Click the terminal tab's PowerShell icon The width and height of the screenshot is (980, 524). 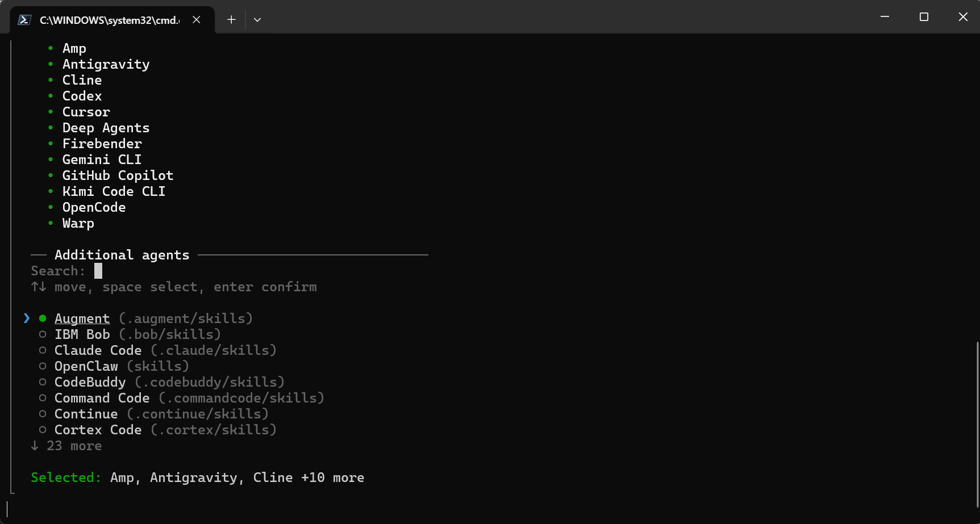(x=24, y=20)
